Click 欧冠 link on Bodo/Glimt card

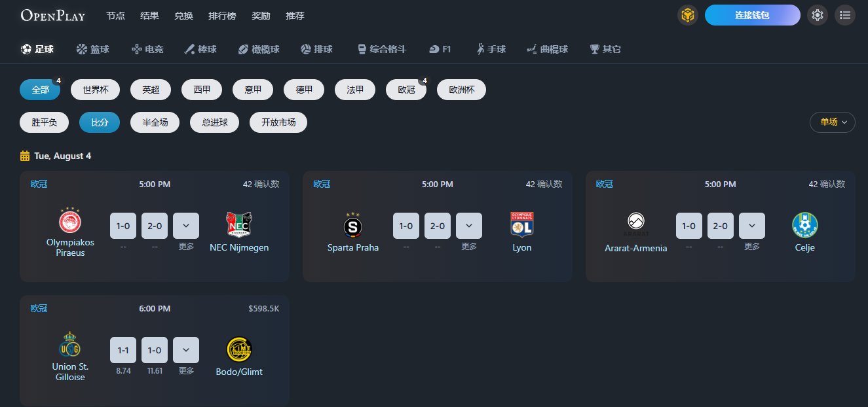(39, 308)
